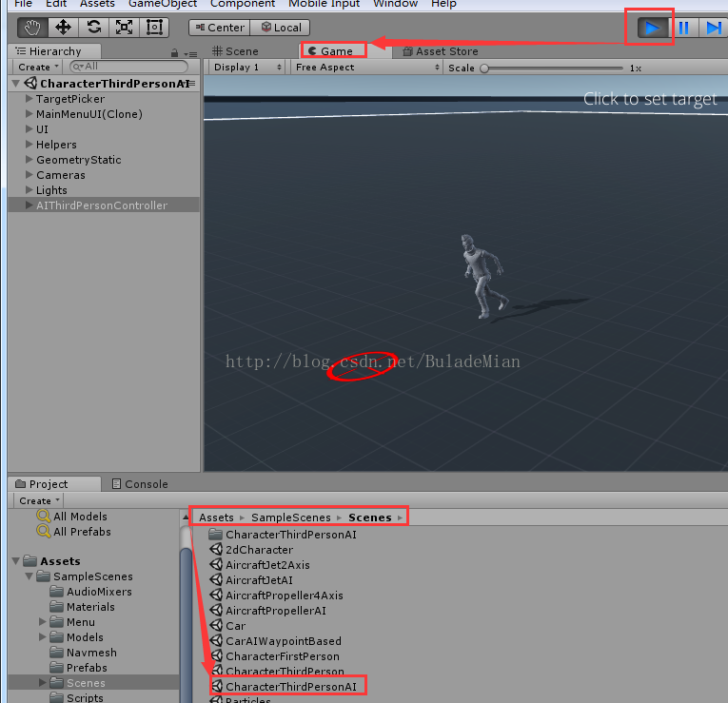The image size is (728, 703).
Task: Toggle the Local handle rotation button
Action: click(x=281, y=28)
